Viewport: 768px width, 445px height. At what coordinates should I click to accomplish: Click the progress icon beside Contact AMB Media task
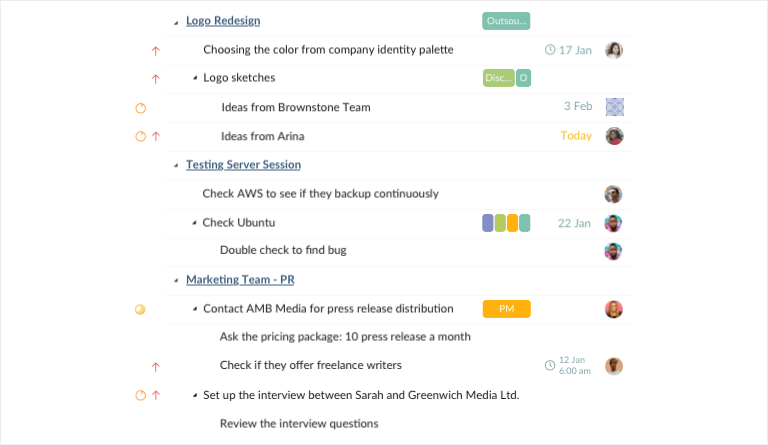(140, 309)
